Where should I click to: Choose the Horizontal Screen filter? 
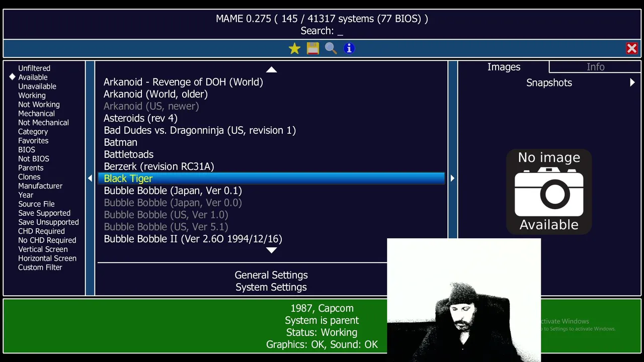pos(47,258)
